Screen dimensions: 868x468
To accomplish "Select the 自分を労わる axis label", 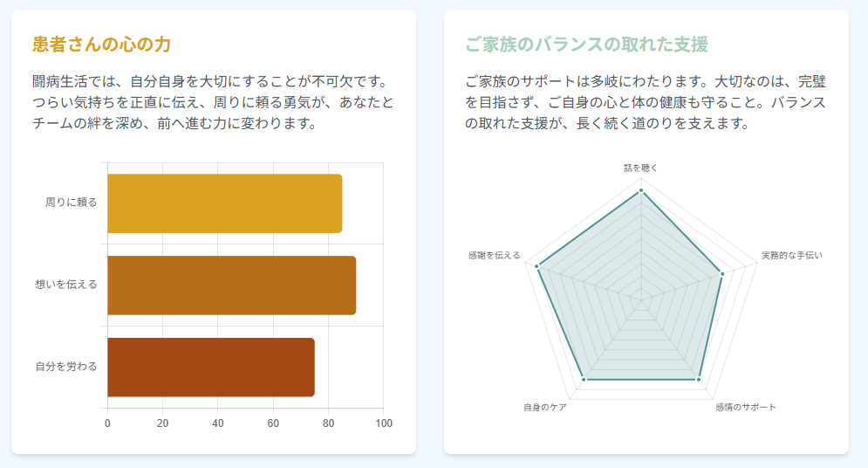I will click(66, 366).
